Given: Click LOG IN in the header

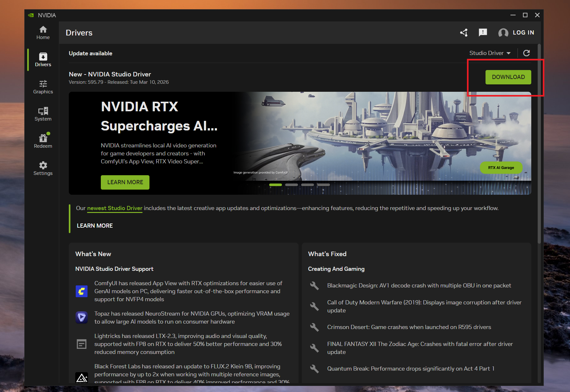Looking at the screenshot, I should pyautogui.click(x=516, y=33).
